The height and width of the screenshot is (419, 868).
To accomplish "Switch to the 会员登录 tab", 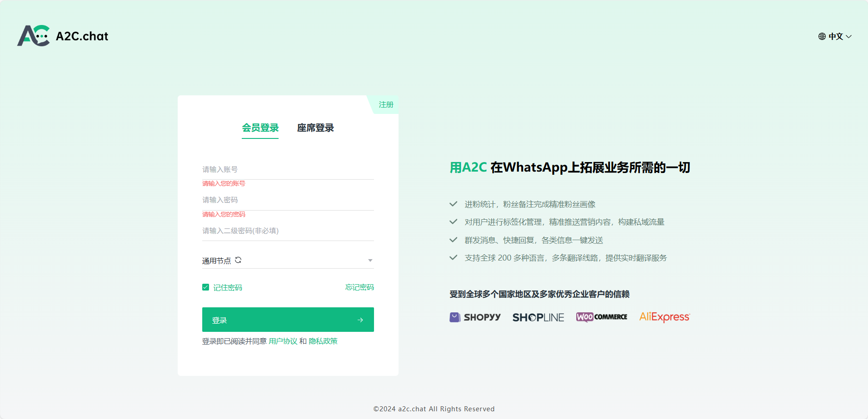I will [260, 128].
